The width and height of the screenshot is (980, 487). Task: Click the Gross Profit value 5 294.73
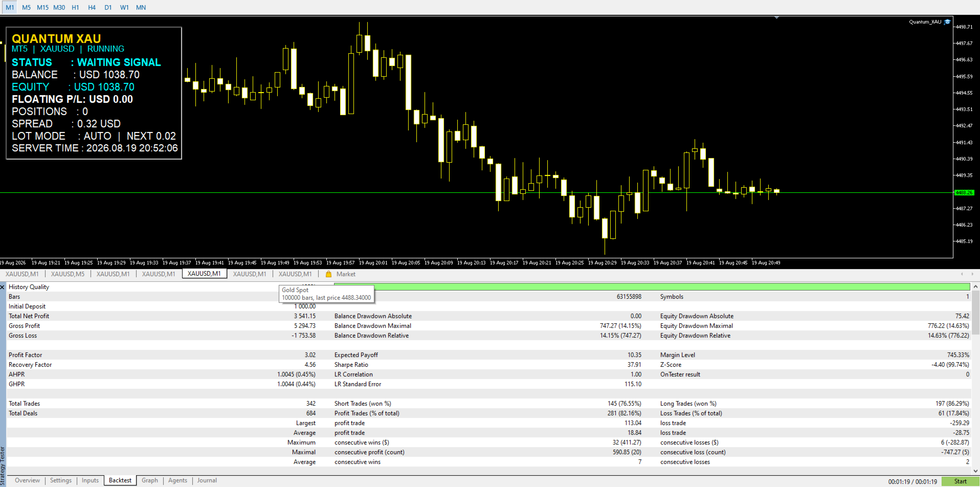[305, 326]
